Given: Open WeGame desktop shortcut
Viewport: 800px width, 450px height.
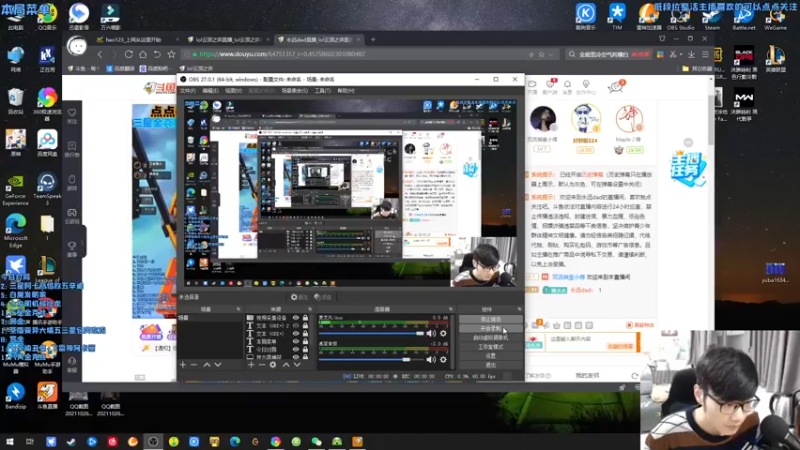Looking at the screenshot, I should click(775, 16).
